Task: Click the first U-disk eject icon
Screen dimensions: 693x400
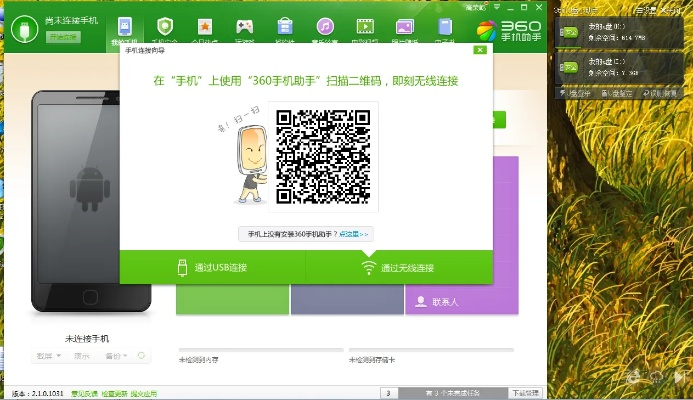Action: click(x=569, y=32)
